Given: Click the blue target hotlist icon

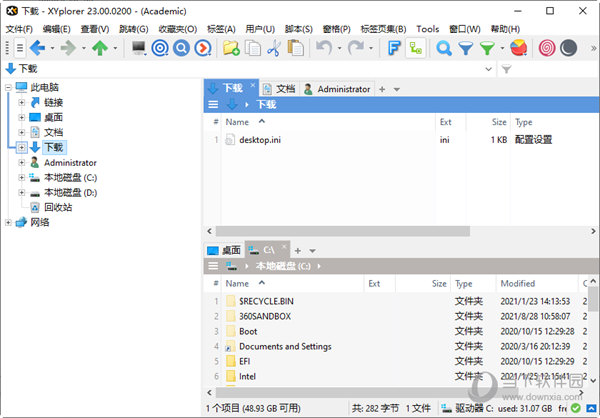Looking at the screenshot, I should click(x=160, y=48).
